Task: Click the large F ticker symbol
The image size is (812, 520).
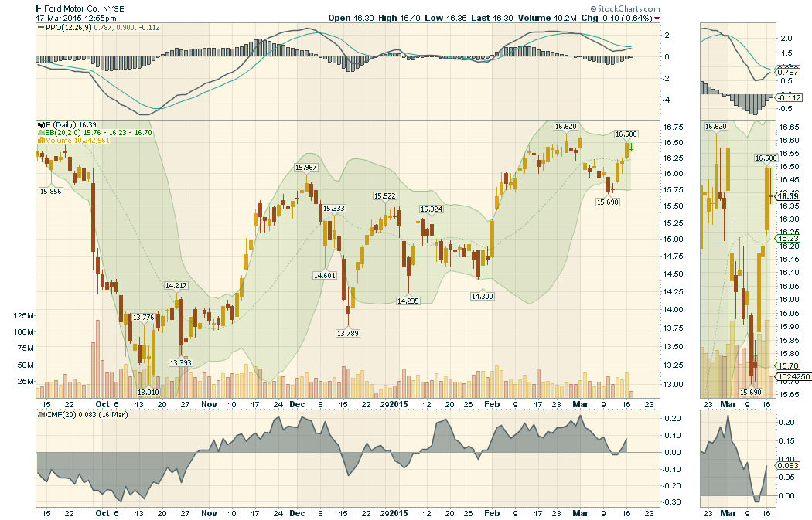Action: [39, 8]
